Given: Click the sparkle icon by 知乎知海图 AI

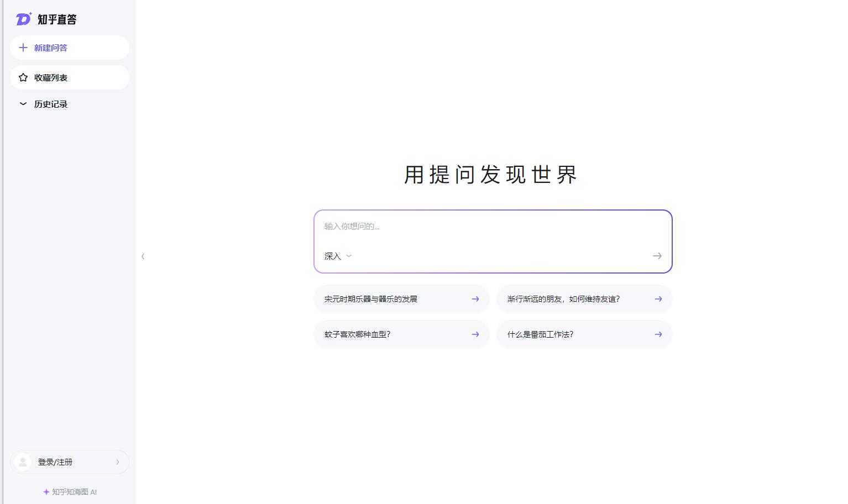Looking at the screenshot, I should pos(46,492).
